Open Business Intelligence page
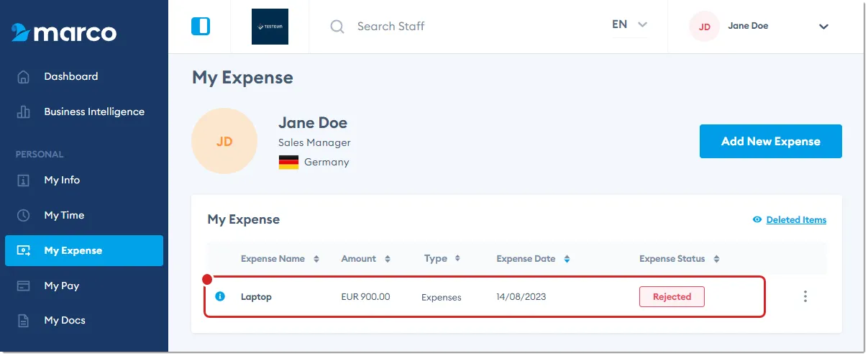Viewport: 868px width, 356px height. 94,111
